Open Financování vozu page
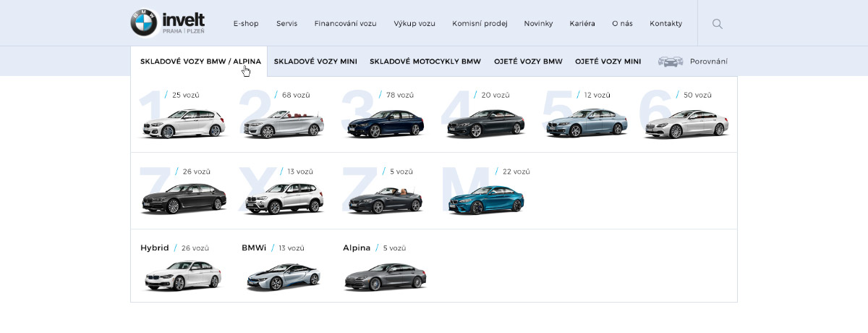This screenshot has height=333, width=868. [x=346, y=24]
